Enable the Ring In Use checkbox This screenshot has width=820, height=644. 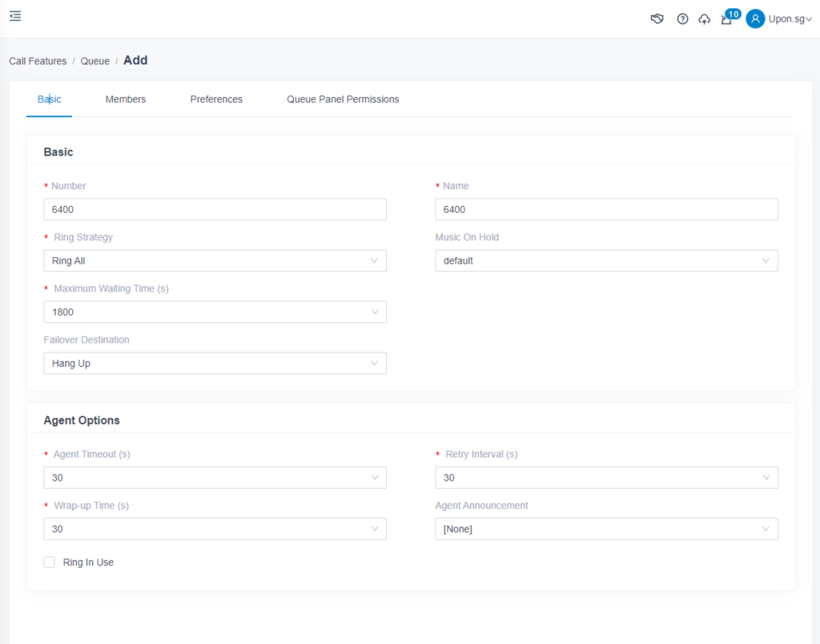point(50,562)
